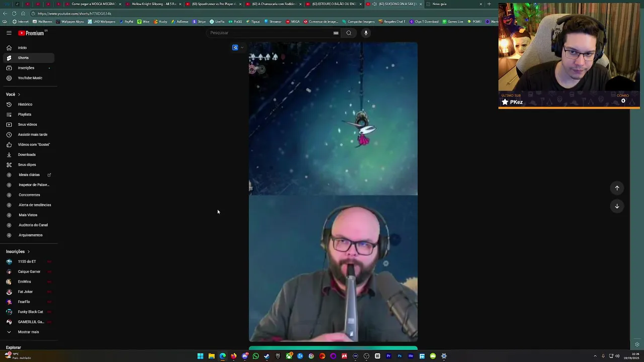Open Playlists in the sidebar

[28, 115]
